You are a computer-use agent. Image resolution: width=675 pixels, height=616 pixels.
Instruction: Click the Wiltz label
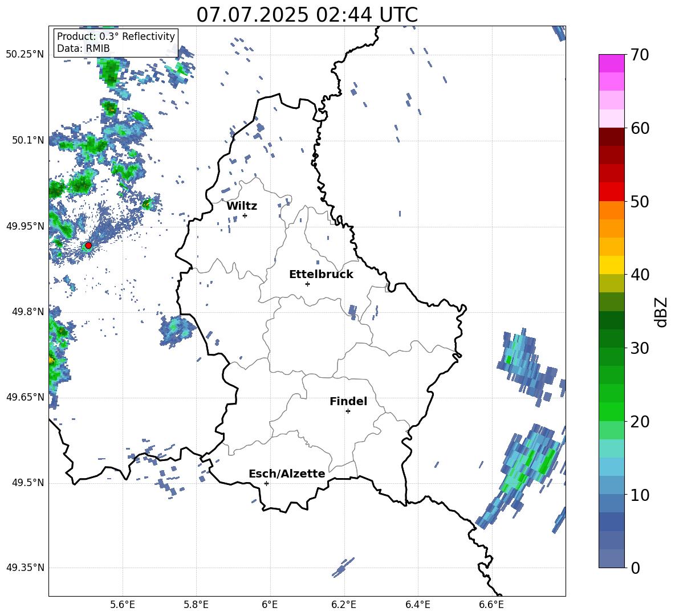coord(242,206)
